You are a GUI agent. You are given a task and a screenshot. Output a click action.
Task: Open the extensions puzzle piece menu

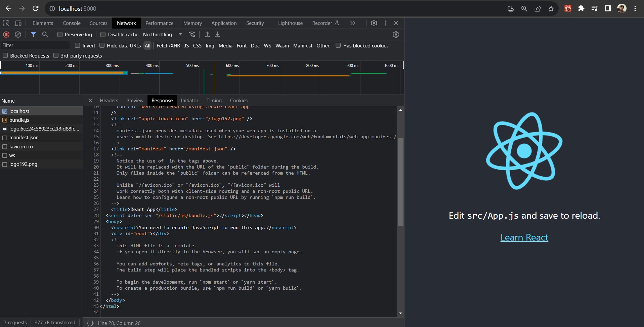click(x=581, y=8)
